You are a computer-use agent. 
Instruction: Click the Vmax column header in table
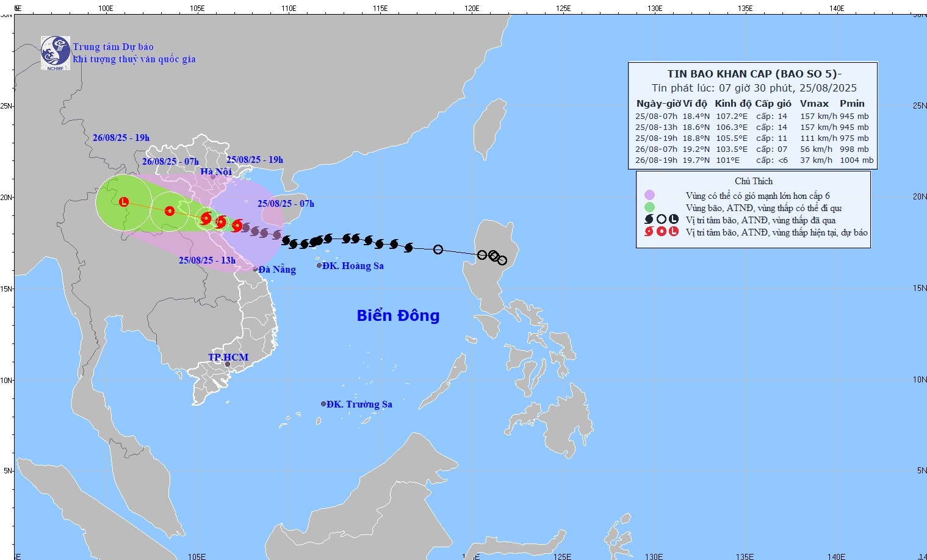[x=814, y=104]
